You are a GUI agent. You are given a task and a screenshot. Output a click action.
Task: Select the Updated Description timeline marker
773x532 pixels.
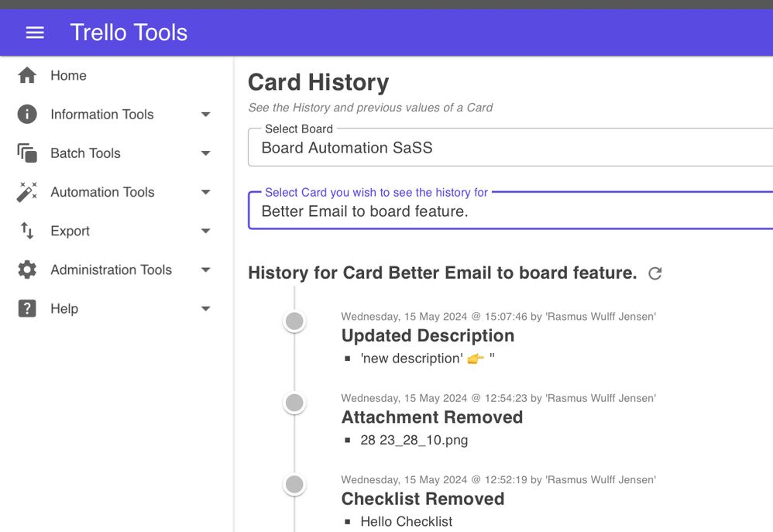pos(294,321)
